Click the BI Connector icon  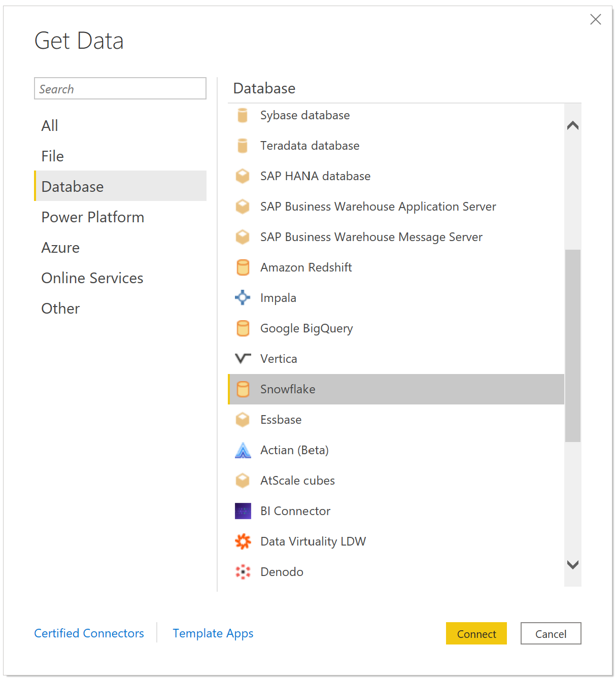coord(243,511)
